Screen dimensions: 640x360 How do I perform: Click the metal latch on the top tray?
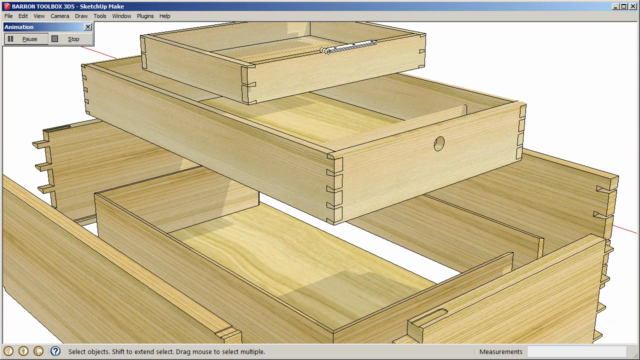348,47
